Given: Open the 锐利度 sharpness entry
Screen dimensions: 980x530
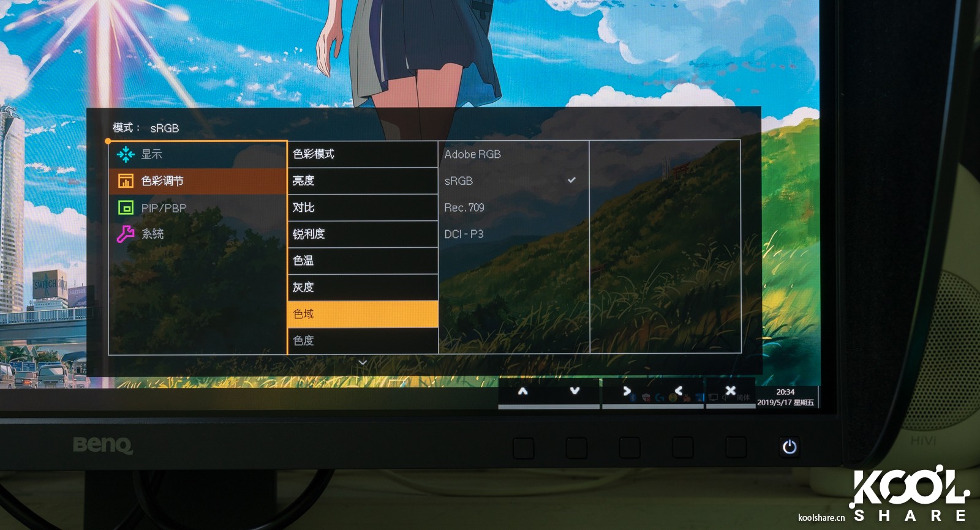Looking at the screenshot, I should pos(363,234).
